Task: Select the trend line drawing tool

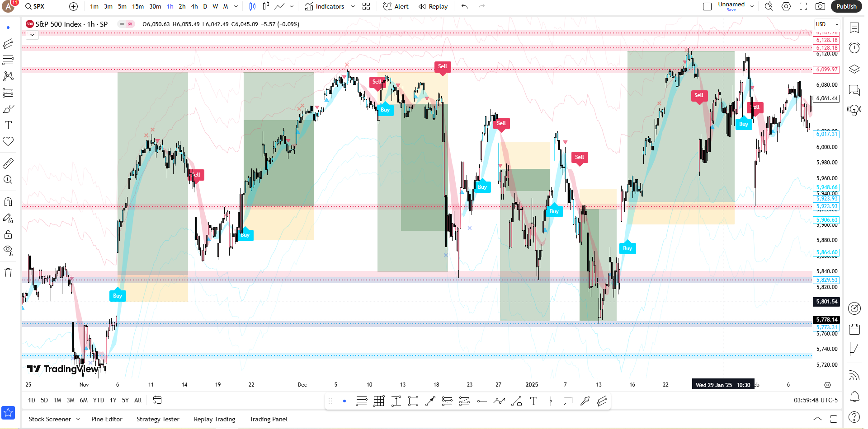Action: [8, 43]
